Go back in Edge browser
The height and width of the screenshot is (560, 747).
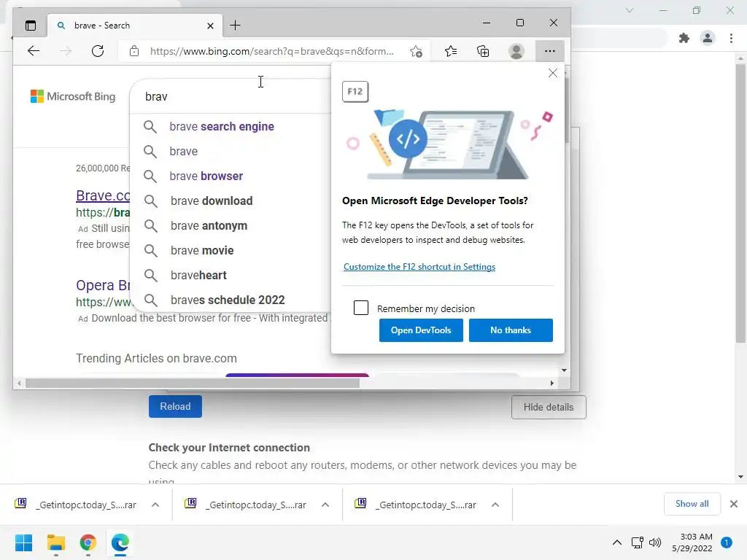tap(34, 51)
